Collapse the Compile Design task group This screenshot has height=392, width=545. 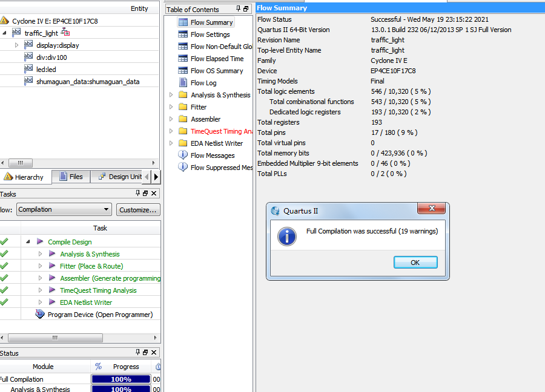pos(28,241)
